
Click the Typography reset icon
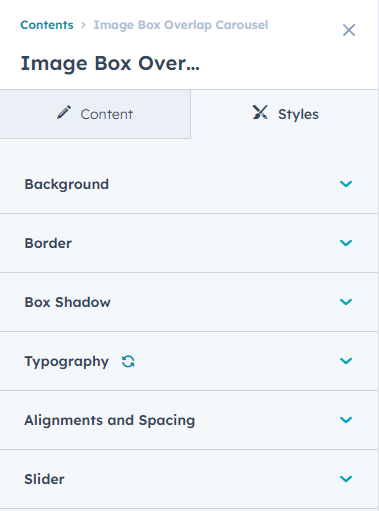tap(128, 361)
